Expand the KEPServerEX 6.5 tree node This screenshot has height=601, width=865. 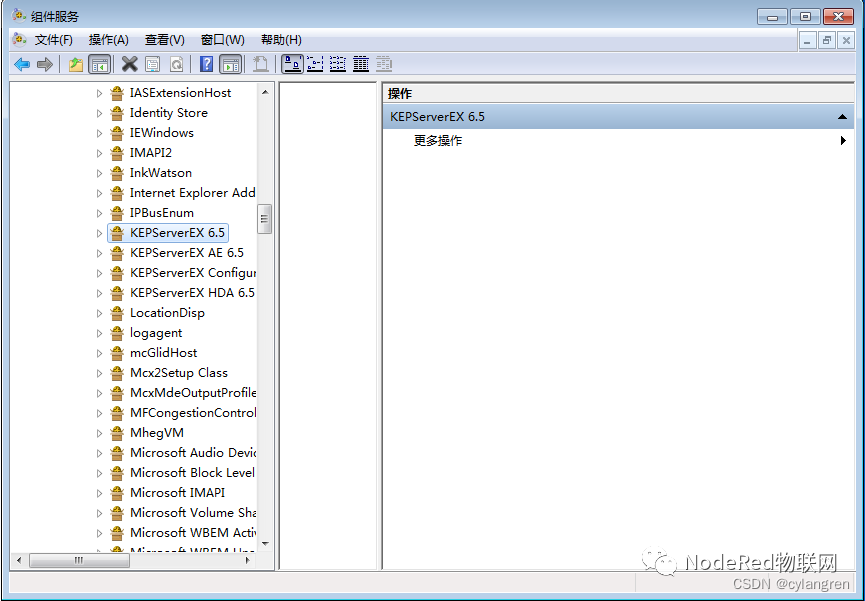99,233
